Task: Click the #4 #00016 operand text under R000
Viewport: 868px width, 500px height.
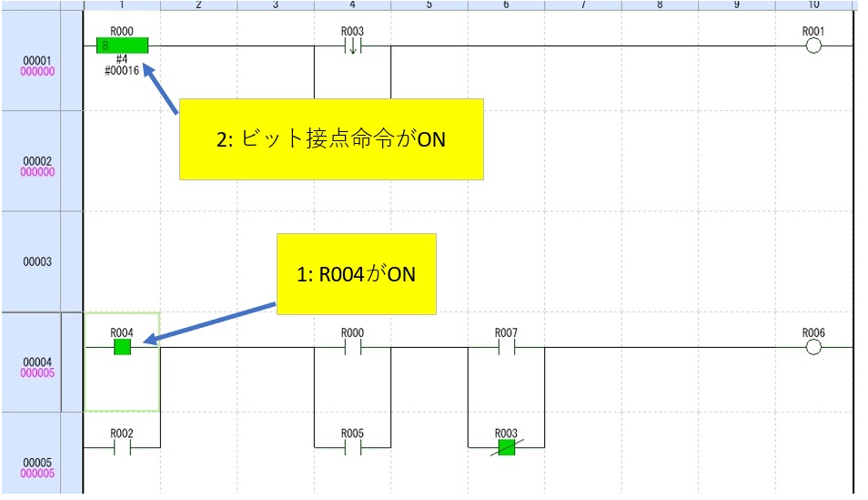Action: coord(122,66)
